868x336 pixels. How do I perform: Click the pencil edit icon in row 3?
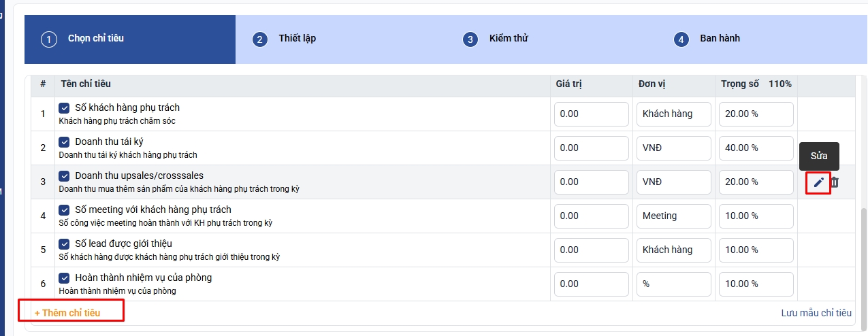click(818, 182)
